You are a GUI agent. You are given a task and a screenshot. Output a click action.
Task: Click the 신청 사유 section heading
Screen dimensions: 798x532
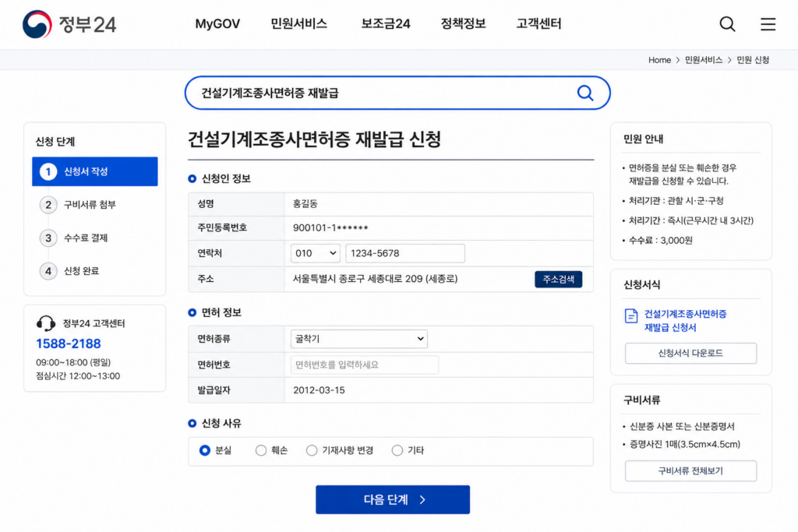click(221, 423)
